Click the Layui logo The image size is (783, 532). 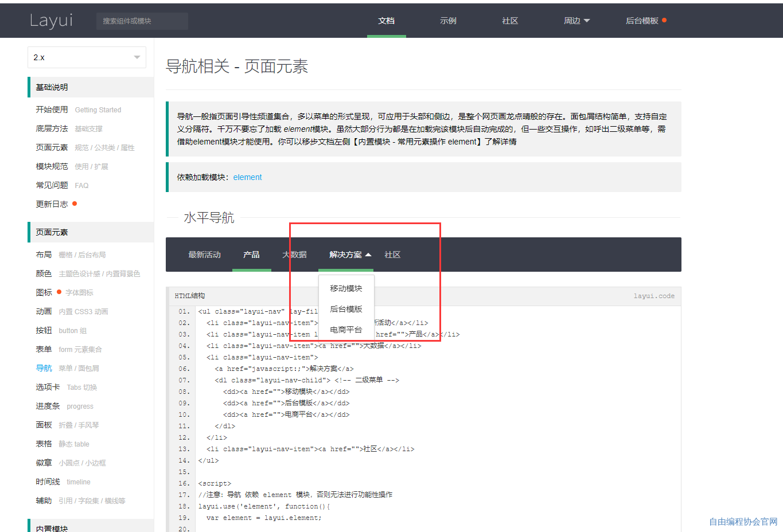(x=51, y=21)
